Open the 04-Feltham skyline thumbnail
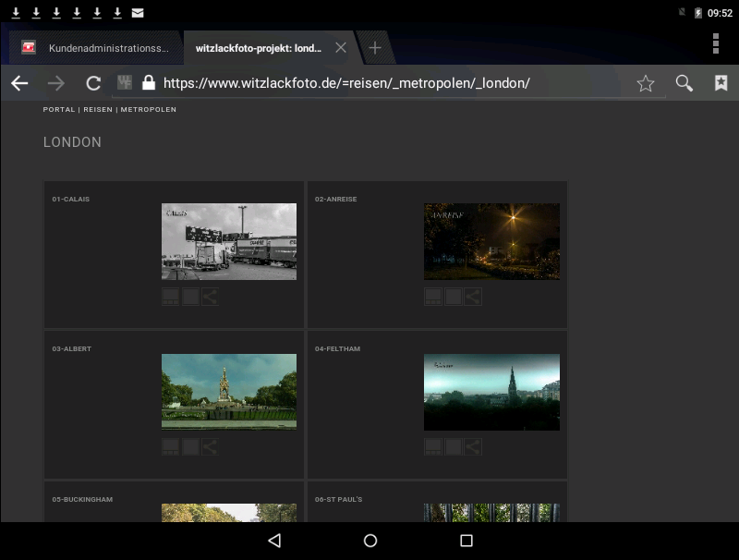This screenshot has height=560, width=739. 491,392
